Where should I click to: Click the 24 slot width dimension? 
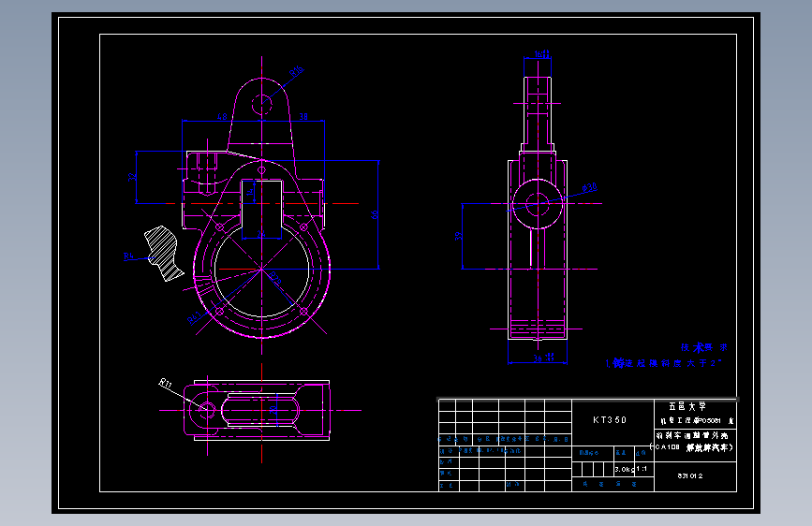point(261,234)
